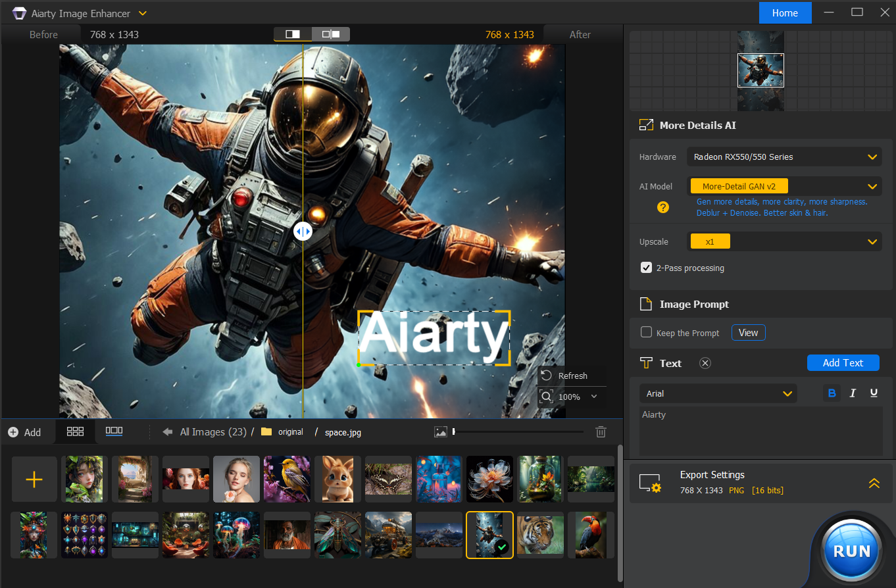
Task: Select the side-by-side comparison view icon
Action: 330,34
